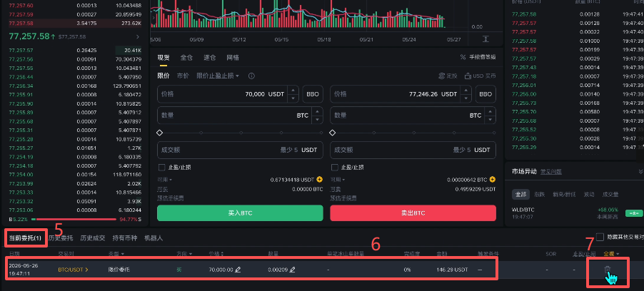Switch to the 逐仓 isolated margin tab

[x=210, y=58]
